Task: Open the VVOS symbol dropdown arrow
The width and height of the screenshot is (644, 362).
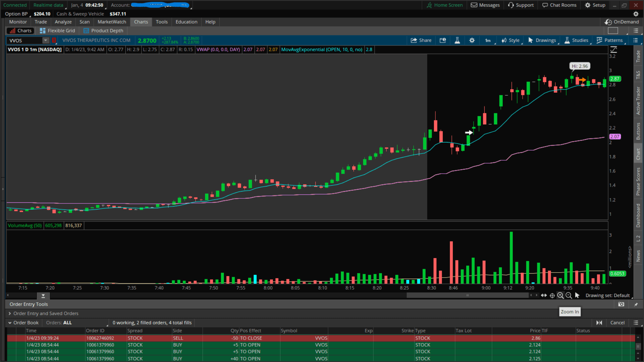Action: [46, 40]
